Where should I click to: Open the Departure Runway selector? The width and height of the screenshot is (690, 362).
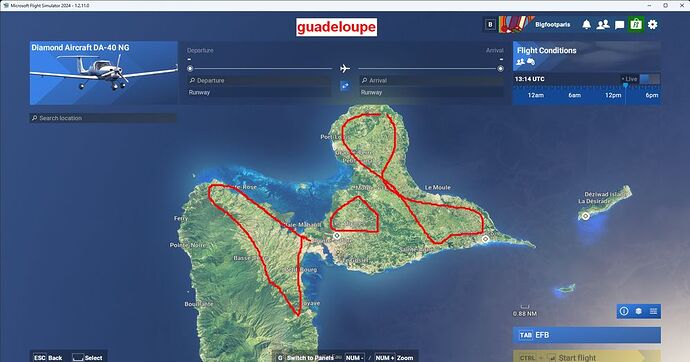[259, 92]
